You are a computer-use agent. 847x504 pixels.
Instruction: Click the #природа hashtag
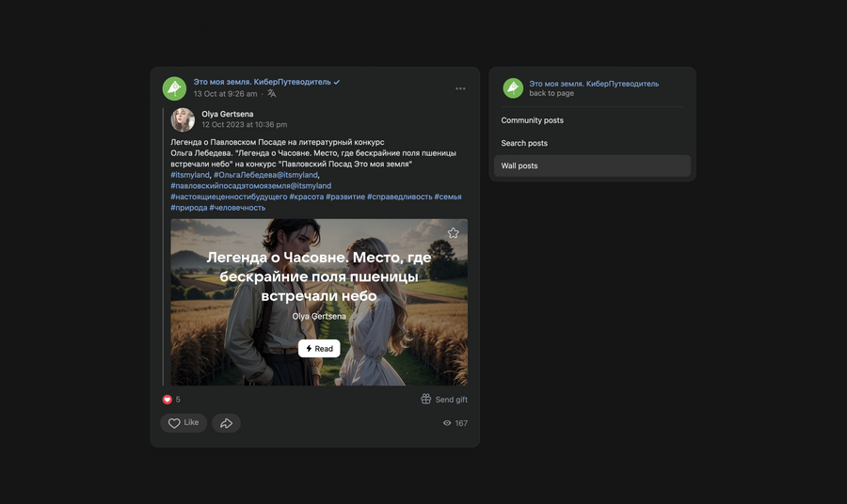[x=188, y=207]
